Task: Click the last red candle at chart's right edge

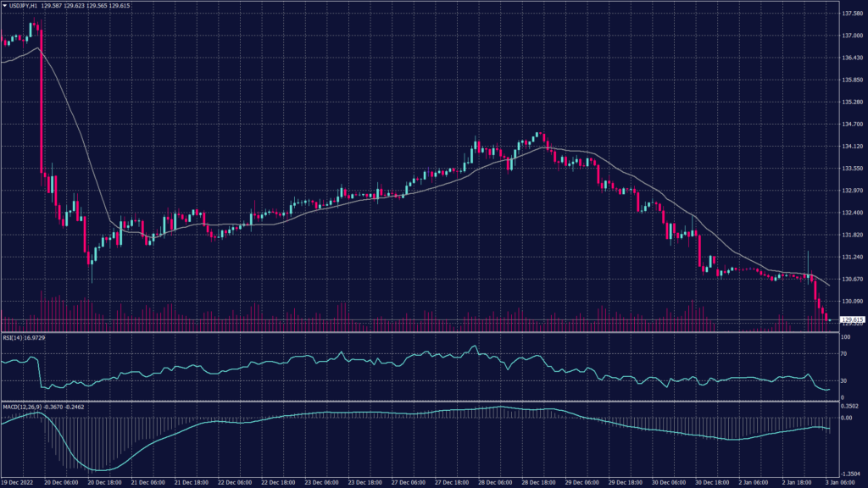Action: (x=827, y=319)
